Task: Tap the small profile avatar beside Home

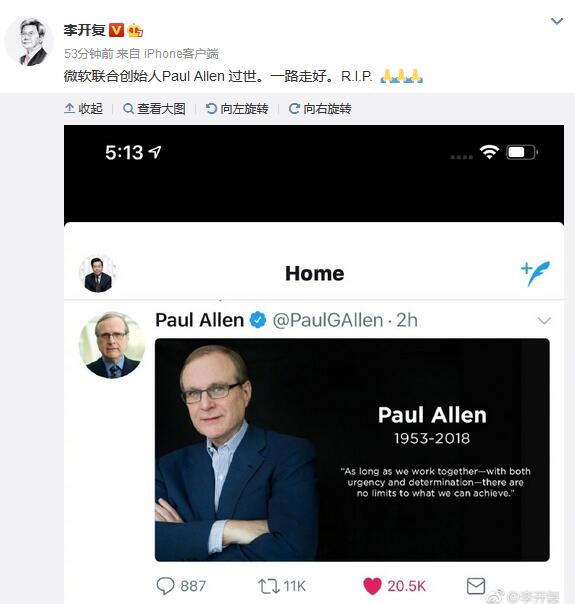Action: [98, 274]
